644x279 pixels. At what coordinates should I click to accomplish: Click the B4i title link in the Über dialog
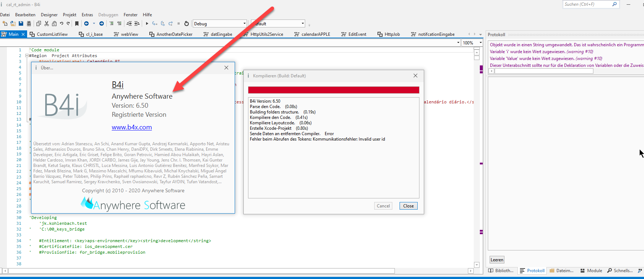118,85
